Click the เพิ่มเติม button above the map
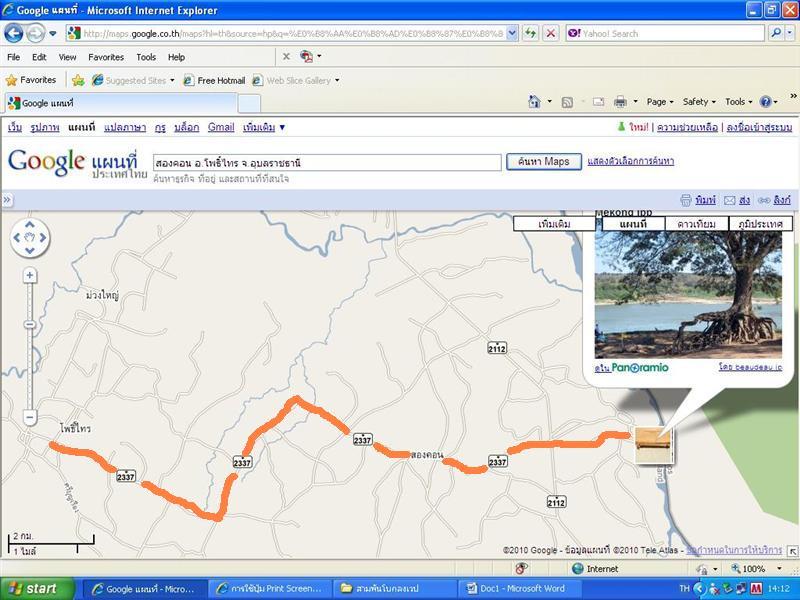 click(x=554, y=223)
